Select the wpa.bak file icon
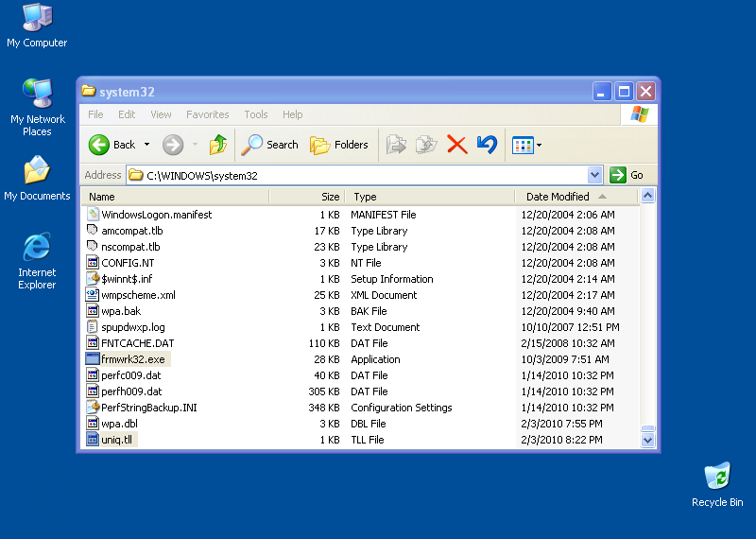Screen dimensions: 756x539 (93, 311)
